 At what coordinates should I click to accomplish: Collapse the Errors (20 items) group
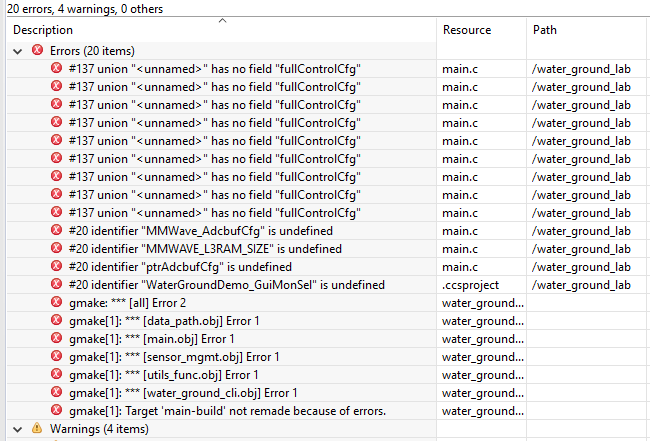click(19, 51)
